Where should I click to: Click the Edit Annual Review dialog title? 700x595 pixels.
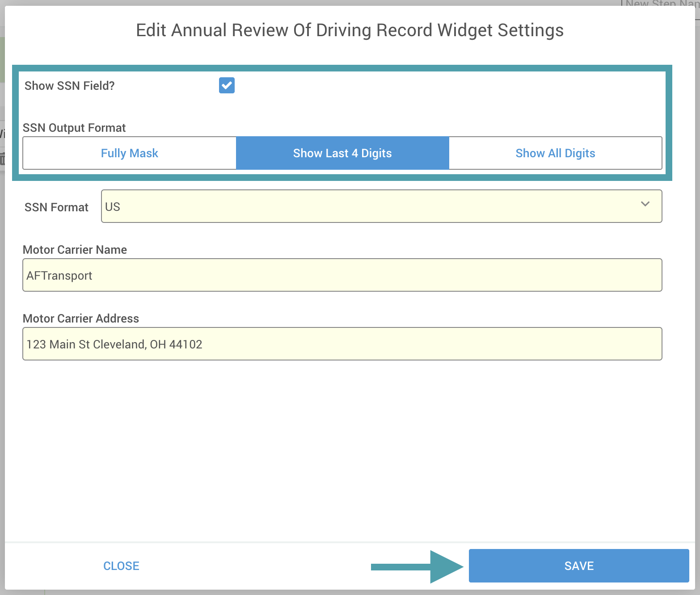tap(350, 30)
